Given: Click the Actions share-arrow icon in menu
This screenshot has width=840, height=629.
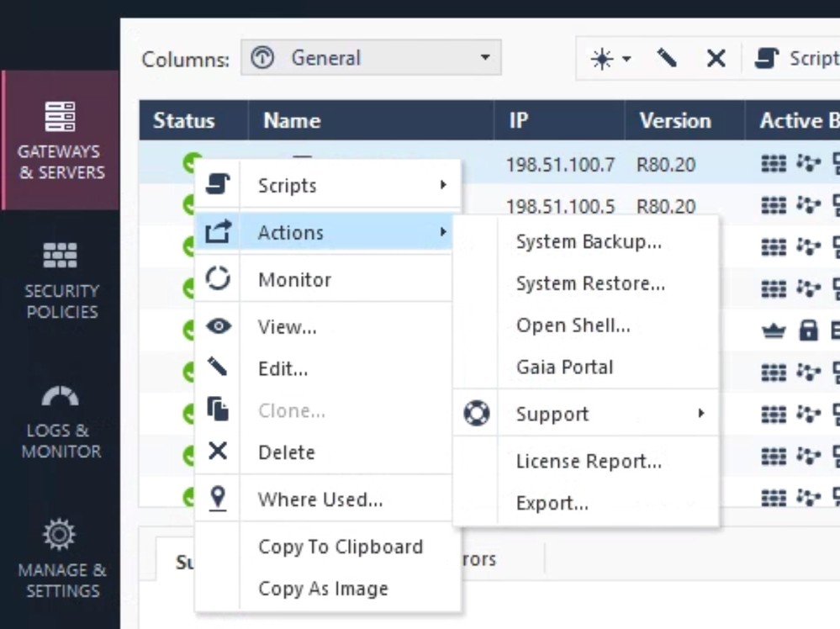Looking at the screenshot, I should pyautogui.click(x=218, y=231).
